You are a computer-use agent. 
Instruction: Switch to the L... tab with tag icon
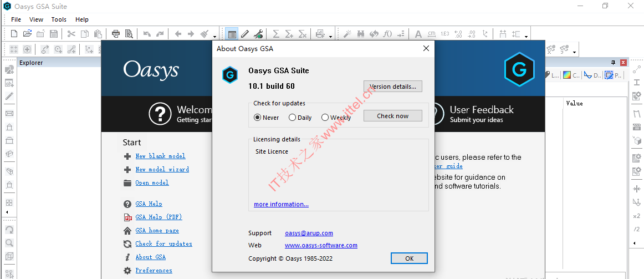[x=551, y=75]
